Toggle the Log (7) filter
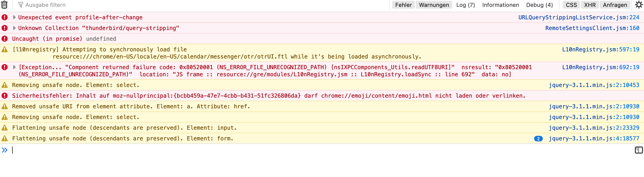Screen dimensions: 644x177 tap(465, 5)
